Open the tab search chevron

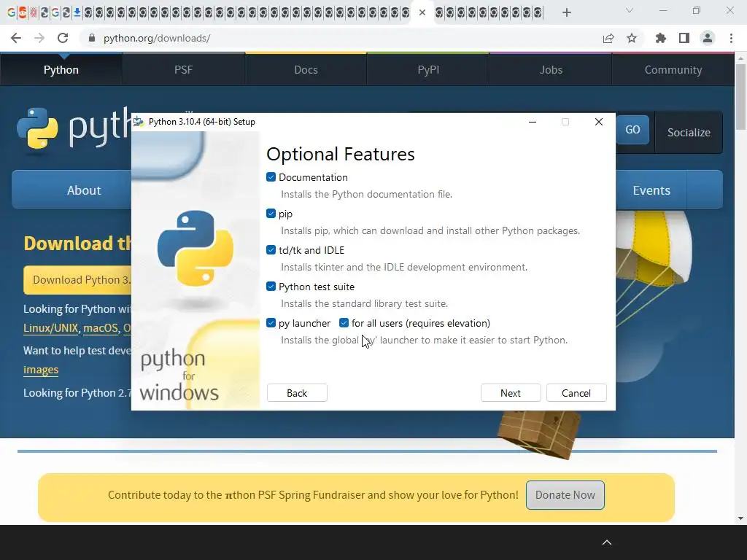coord(630,10)
